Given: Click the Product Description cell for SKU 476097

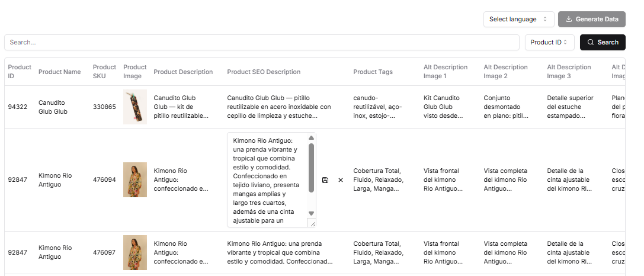Looking at the screenshot, I should [181, 252].
